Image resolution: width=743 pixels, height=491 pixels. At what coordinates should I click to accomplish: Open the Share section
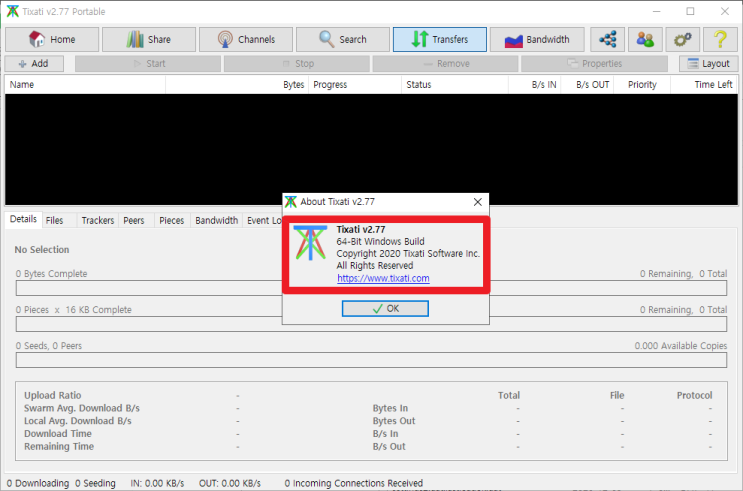pyautogui.click(x=148, y=40)
